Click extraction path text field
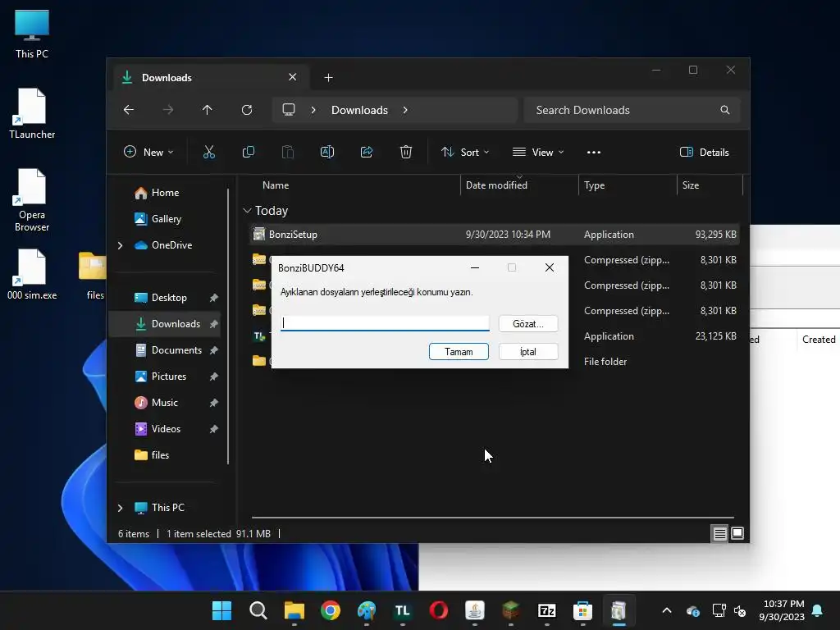840x630 pixels. tap(385, 323)
